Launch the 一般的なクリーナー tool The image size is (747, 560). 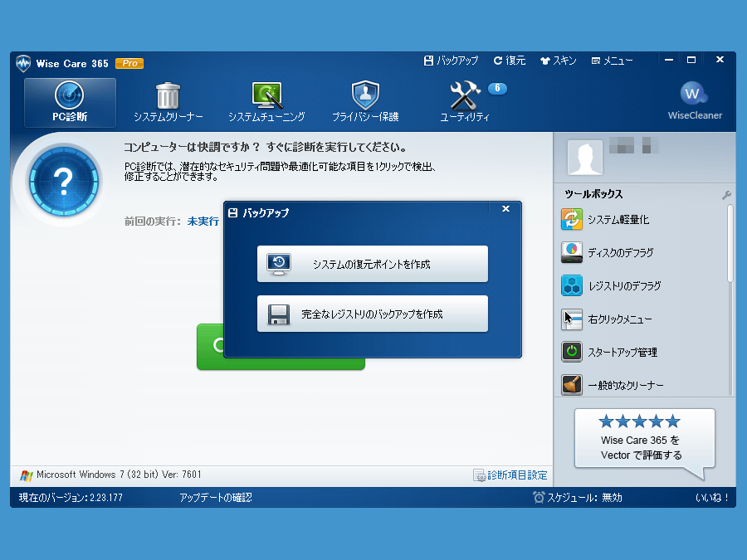613,385
